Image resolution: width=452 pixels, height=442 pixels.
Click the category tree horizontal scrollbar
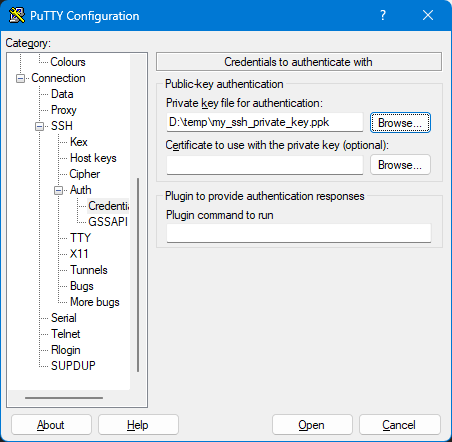[x=64, y=398]
